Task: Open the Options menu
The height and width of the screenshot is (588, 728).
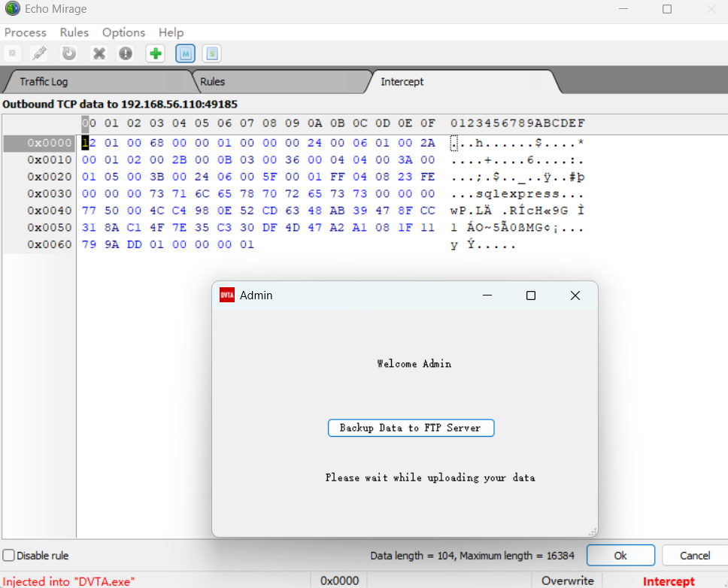Action: [123, 32]
